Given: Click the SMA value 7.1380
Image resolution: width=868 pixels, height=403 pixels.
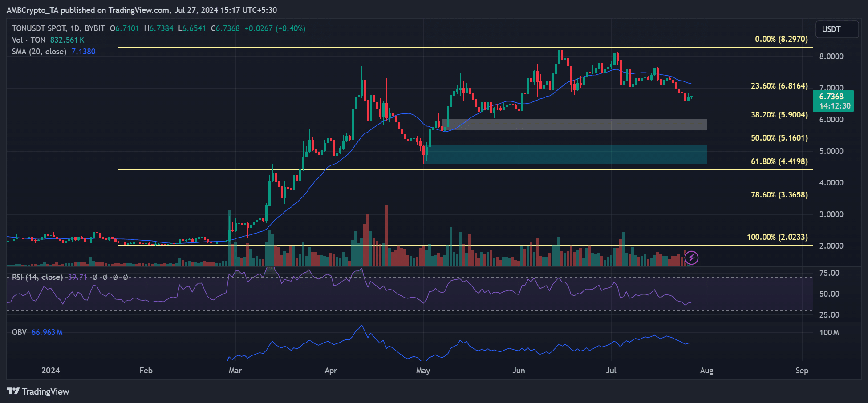Looking at the screenshot, I should tap(84, 52).
